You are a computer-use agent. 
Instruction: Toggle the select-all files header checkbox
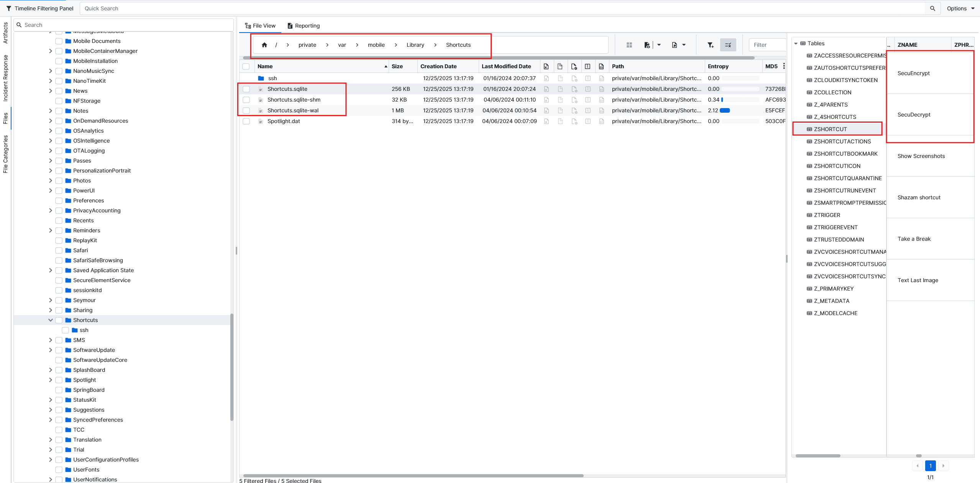pyautogui.click(x=246, y=66)
